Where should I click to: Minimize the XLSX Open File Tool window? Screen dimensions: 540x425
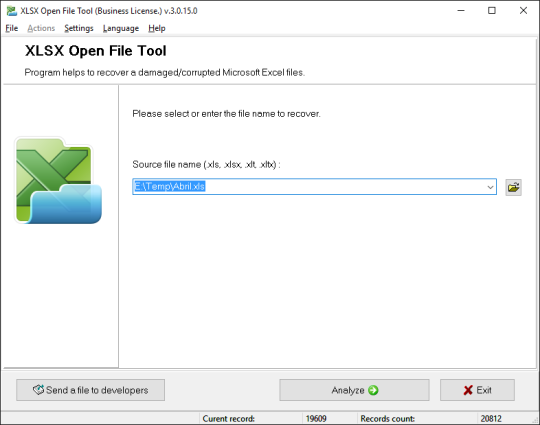click(460, 11)
